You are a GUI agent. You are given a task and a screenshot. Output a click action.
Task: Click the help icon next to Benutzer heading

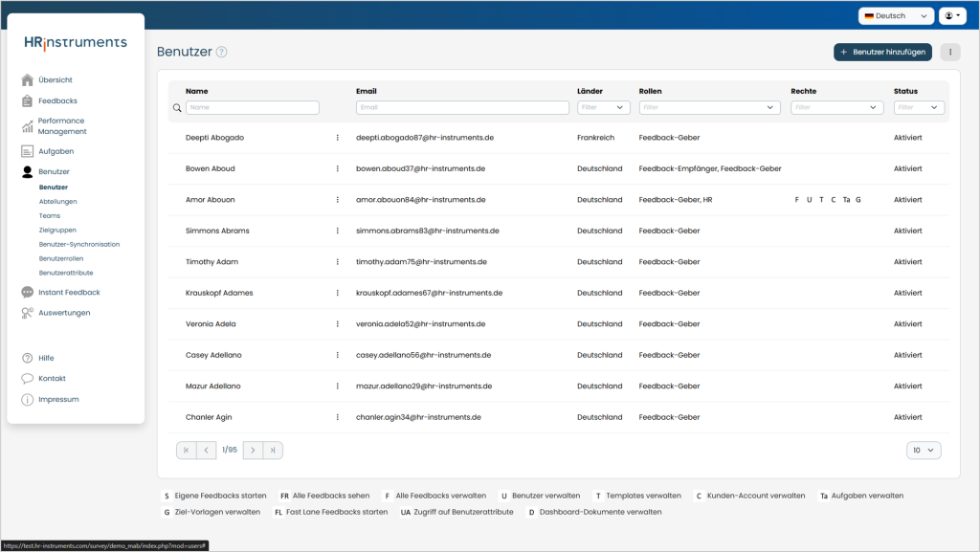click(221, 52)
